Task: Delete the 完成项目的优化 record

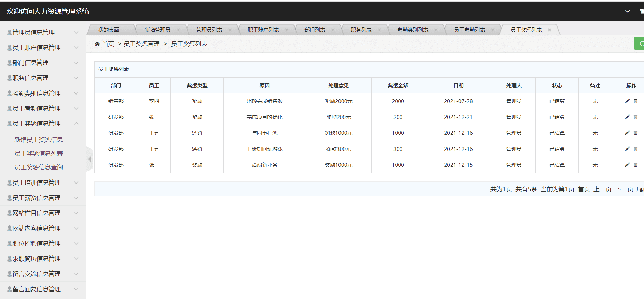Action: coord(635,117)
